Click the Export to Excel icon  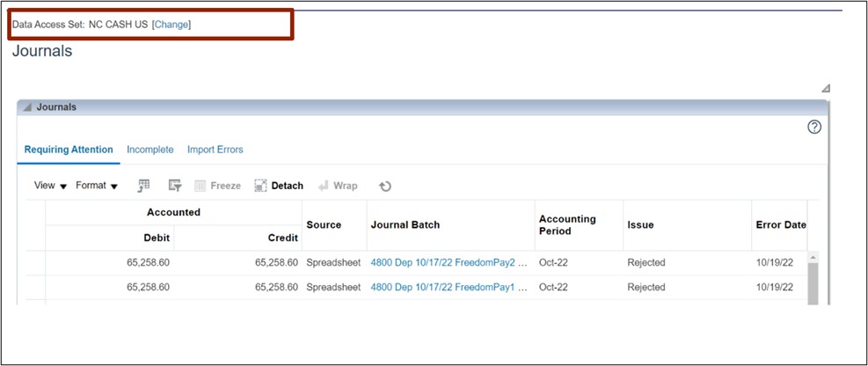pos(144,186)
